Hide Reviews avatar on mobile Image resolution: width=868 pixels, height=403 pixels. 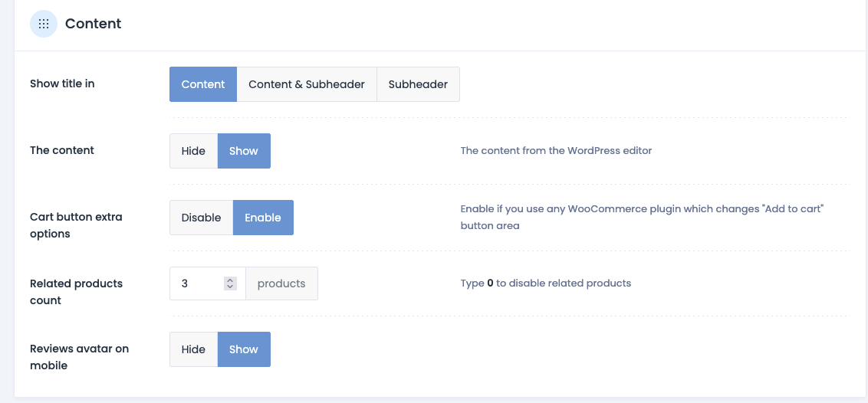click(193, 349)
